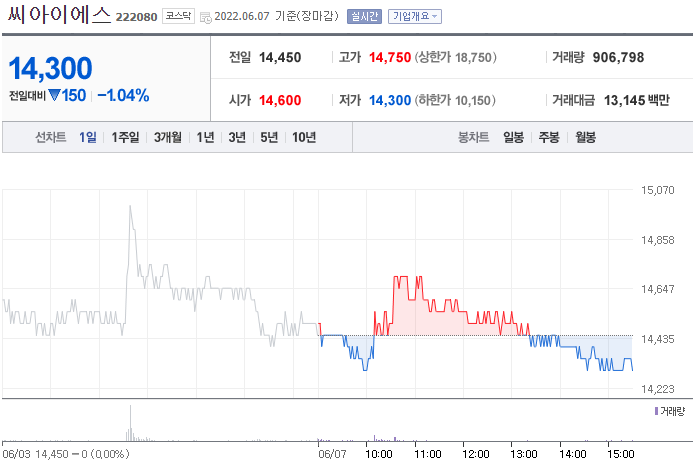This screenshot has width=693, height=472.
Task: Click the 14,435 price axis label
Action: pyautogui.click(x=658, y=339)
